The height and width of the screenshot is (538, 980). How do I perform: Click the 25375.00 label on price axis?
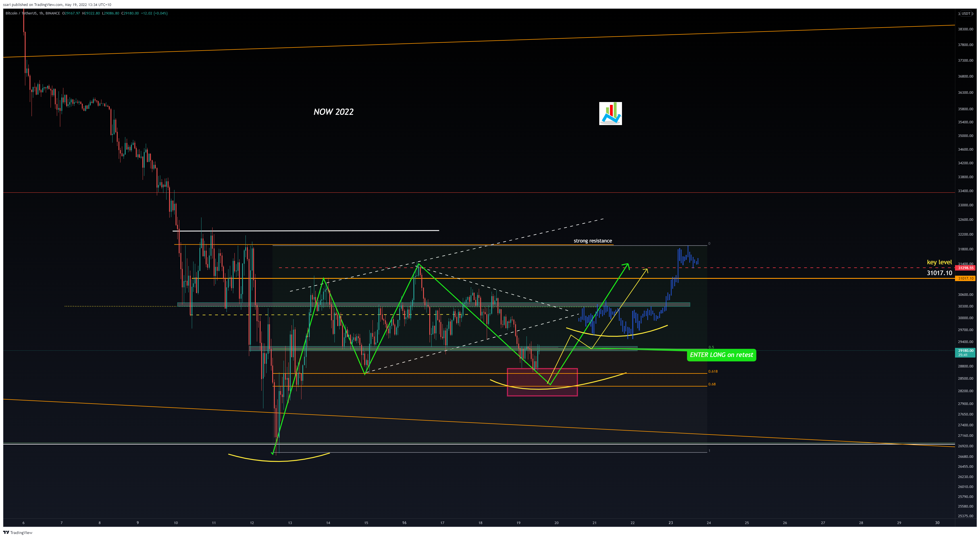point(966,516)
